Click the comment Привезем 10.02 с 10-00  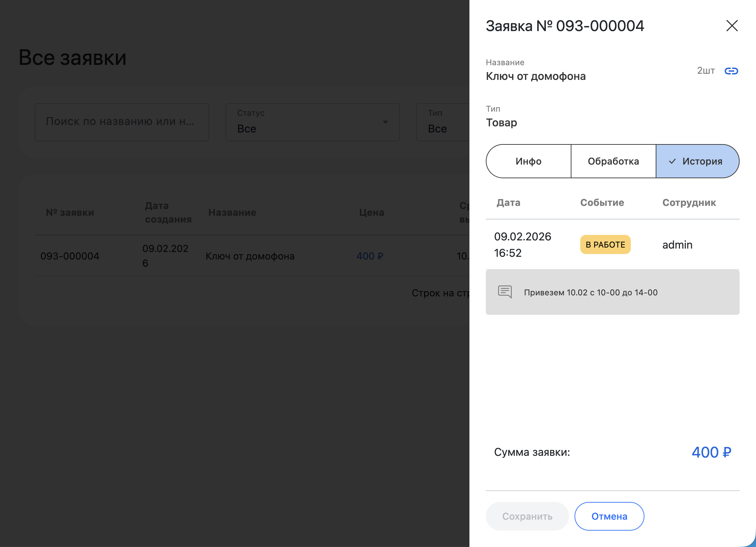coord(591,293)
